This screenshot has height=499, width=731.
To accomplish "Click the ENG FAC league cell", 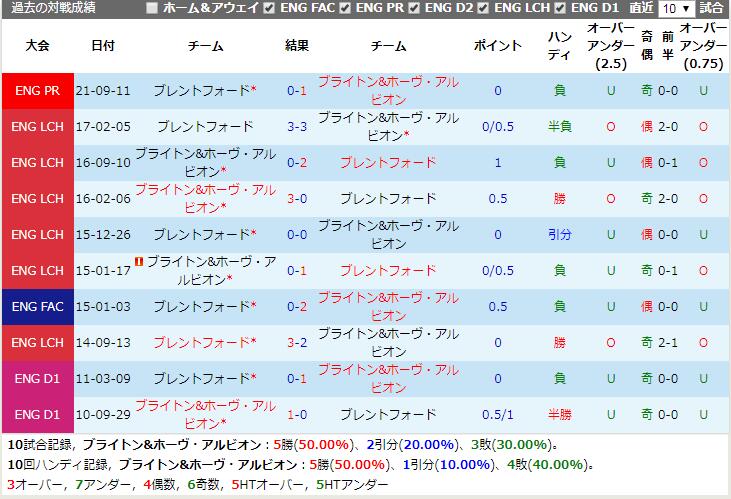I will click(x=38, y=307).
